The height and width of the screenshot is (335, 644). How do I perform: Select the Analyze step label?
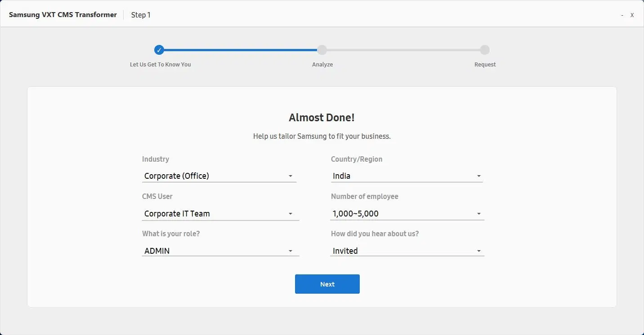[x=322, y=65]
